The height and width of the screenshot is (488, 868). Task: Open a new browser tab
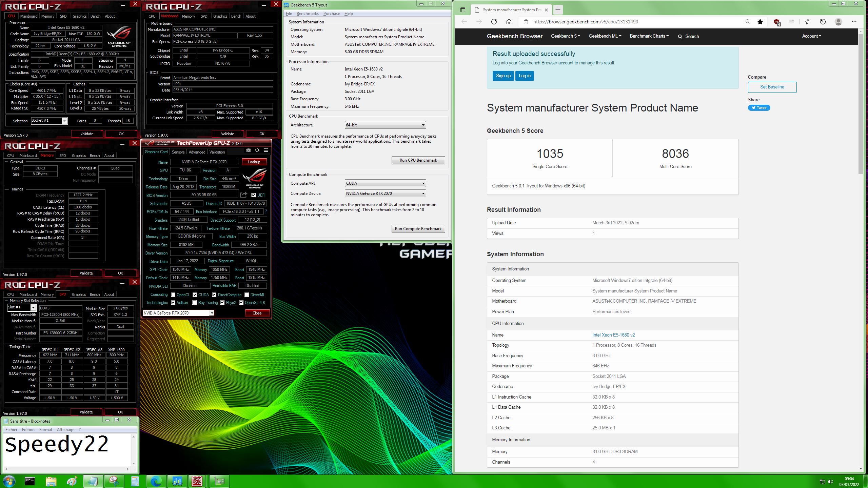coord(558,9)
